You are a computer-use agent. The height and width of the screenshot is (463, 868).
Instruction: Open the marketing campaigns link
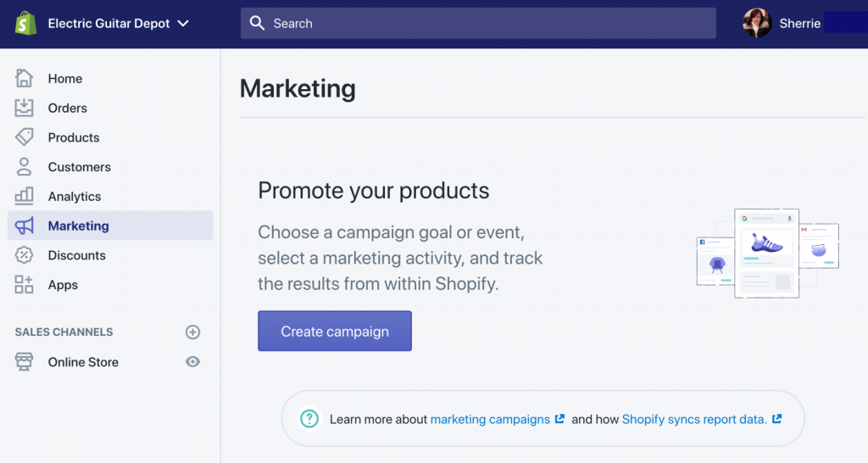pos(490,419)
